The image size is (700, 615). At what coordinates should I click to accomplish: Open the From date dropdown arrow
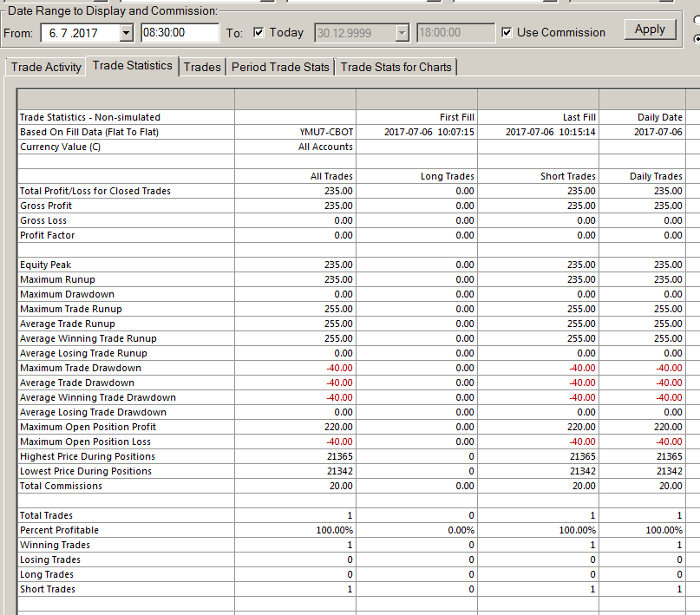pyautogui.click(x=127, y=33)
